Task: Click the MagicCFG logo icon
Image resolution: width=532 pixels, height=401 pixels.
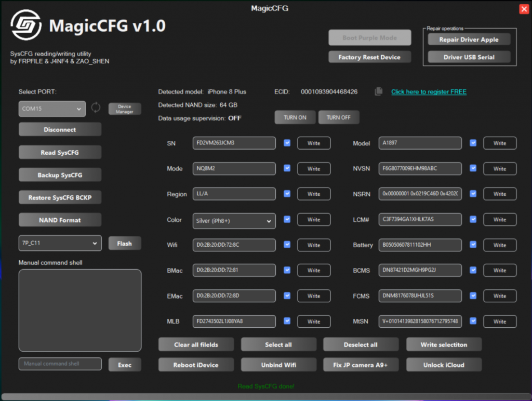Action: pyautogui.click(x=26, y=25)
